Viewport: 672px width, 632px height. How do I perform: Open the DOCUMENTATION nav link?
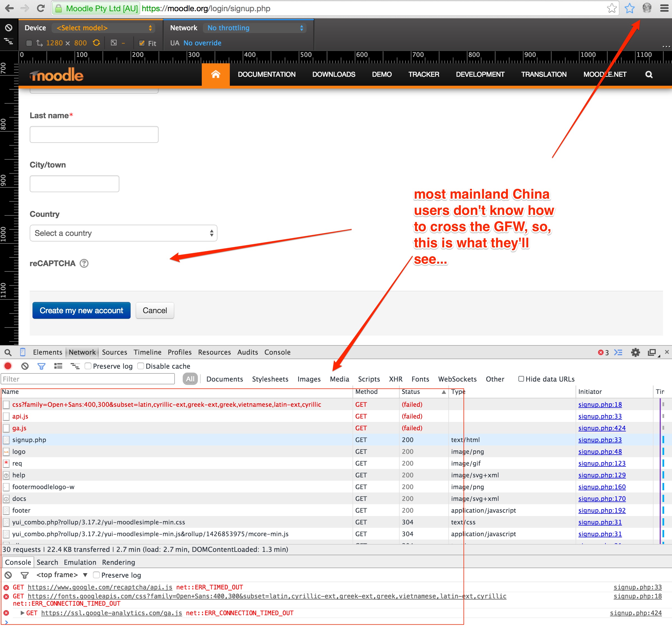[x=267, y=74]
